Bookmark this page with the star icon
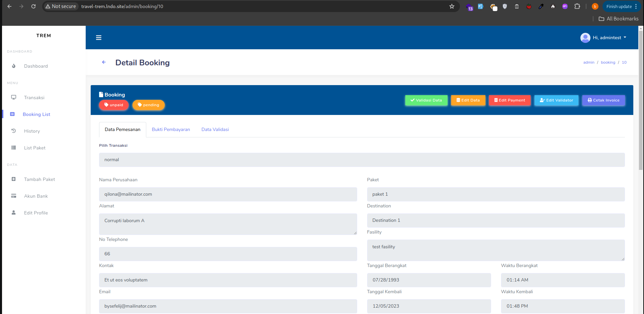The image size is (644, 314). [452, 6]
